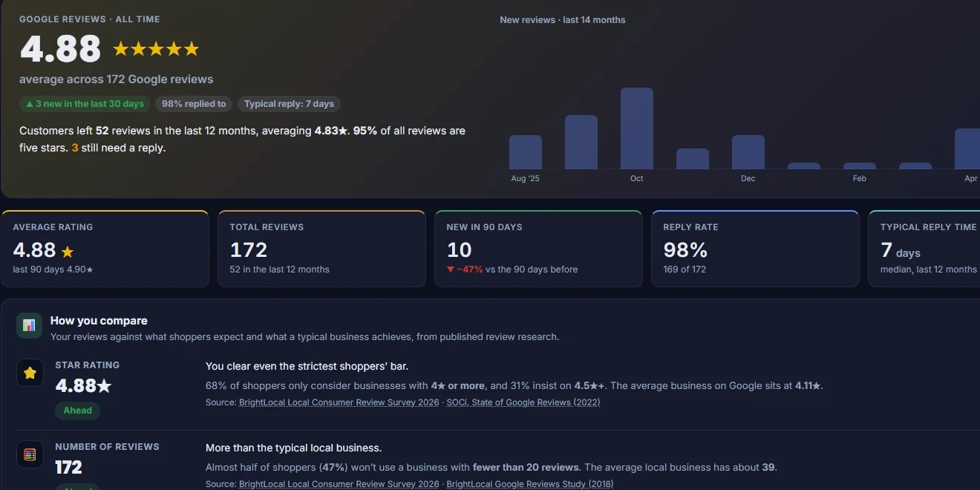Click the -47% vs the 90 days before text

pos(512,269)
